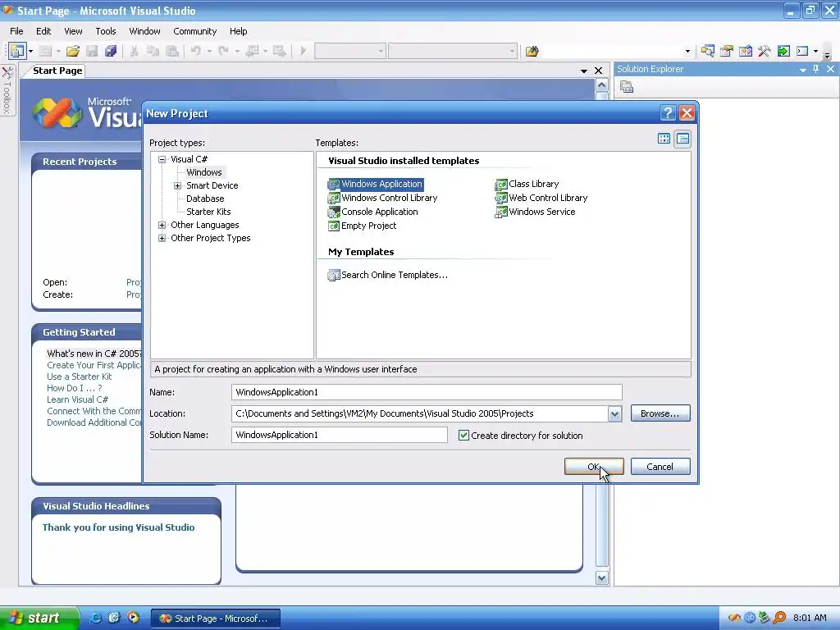The image size is (840, 630).
Task: Open the collapsed Toolbox side tab
Action: [x=7, y=90]
